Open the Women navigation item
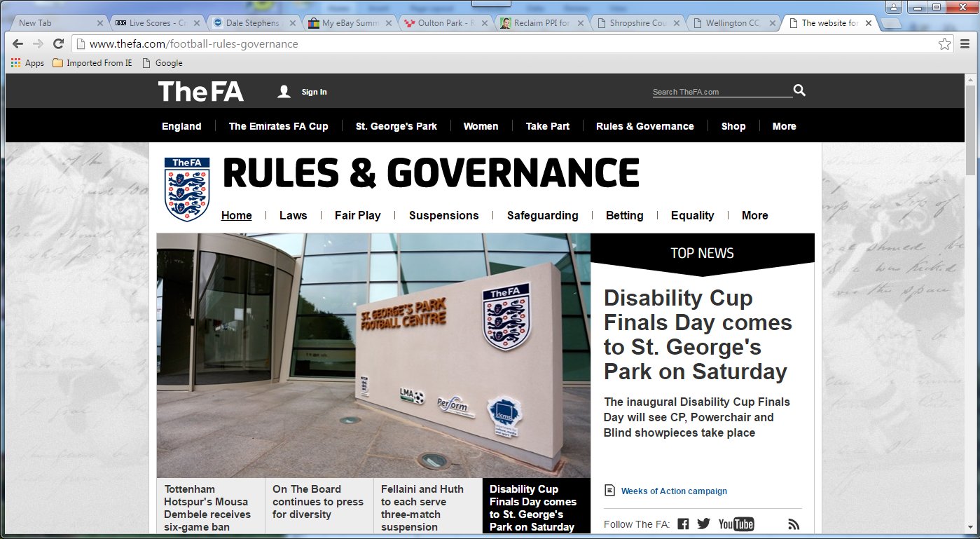The image size is (980, 539). coord(481,126)
